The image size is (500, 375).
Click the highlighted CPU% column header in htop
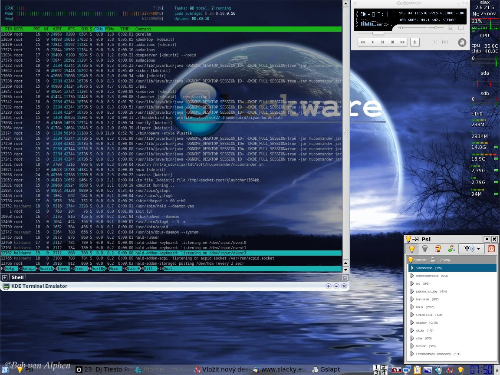click(x=99, y=29)
